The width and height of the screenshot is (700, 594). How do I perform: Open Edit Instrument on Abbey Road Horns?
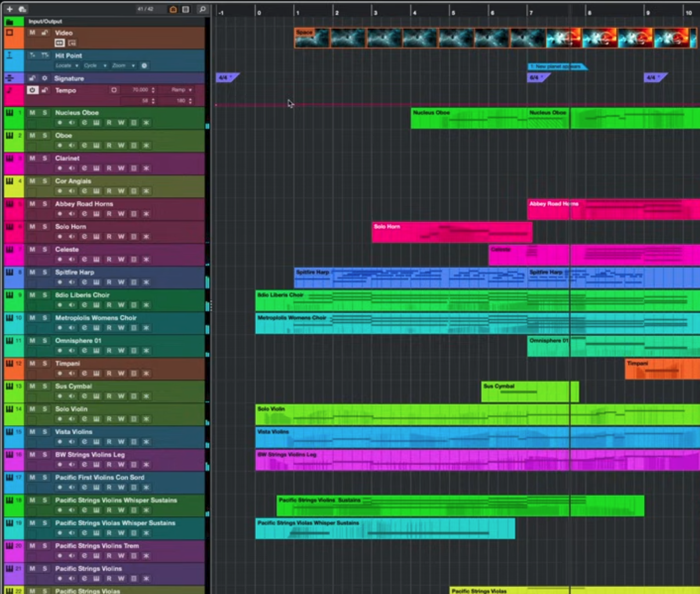pos(96,214)
